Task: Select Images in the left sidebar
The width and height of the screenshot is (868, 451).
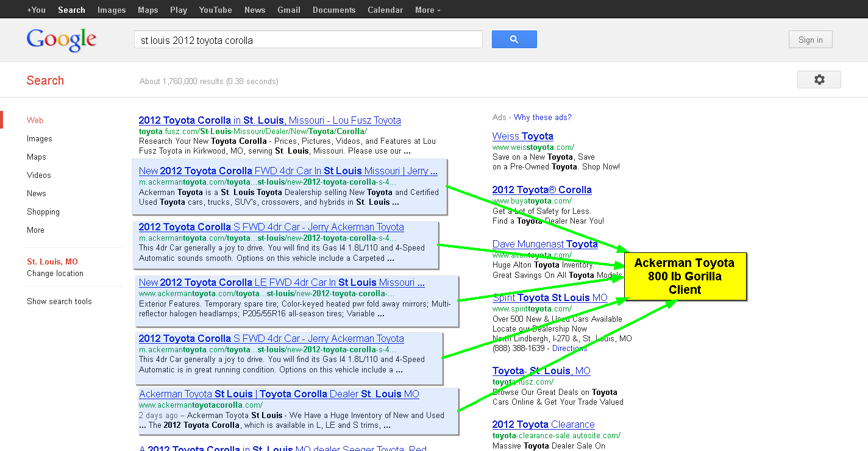Action: tap(40, 138)
